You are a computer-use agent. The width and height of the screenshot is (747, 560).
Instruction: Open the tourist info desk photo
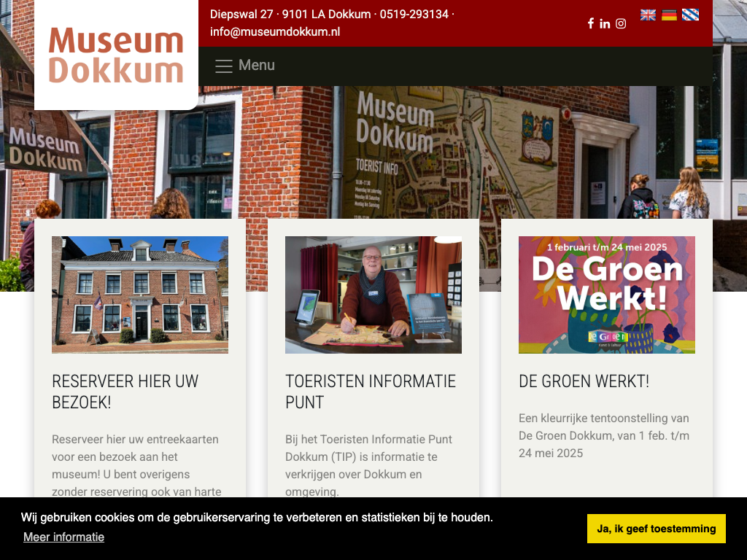pos(373,295)
